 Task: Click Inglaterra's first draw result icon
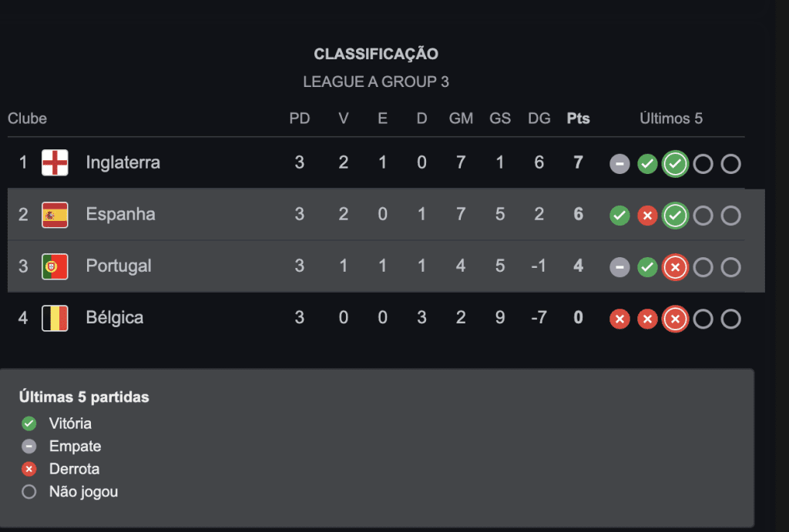tap(619, 164)
